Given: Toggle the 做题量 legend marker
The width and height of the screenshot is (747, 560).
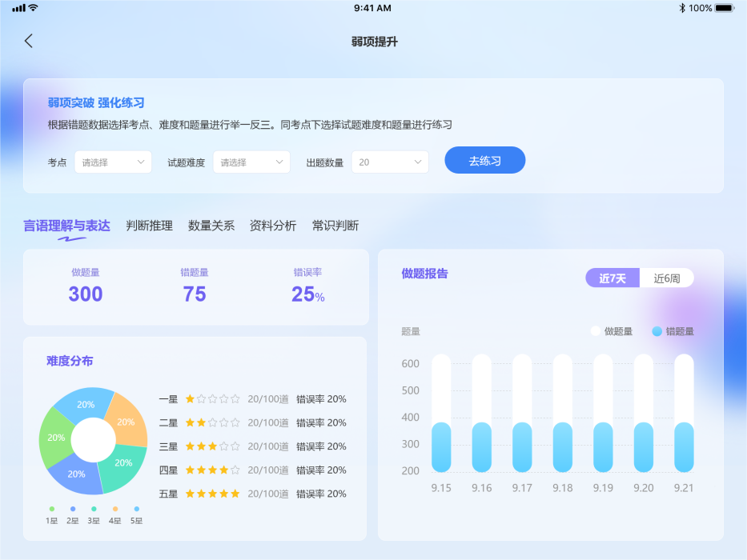Looking at the screenshot, I should pyautogui.click(x=595, y=331).
